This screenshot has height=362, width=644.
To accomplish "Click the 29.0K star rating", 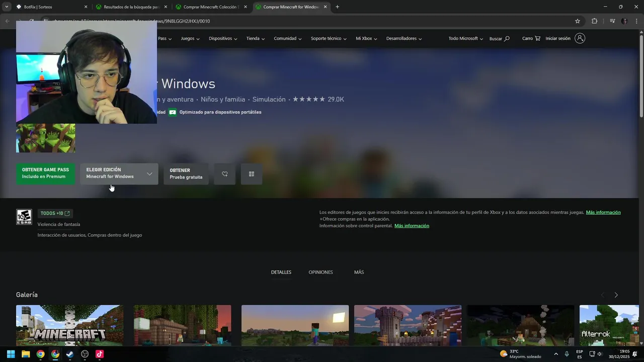I will pos(318,100).
